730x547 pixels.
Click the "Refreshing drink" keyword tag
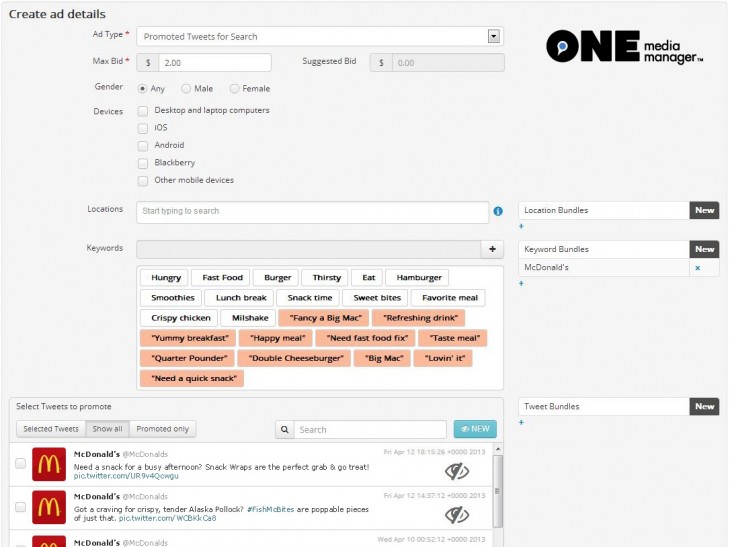[420, 318]
